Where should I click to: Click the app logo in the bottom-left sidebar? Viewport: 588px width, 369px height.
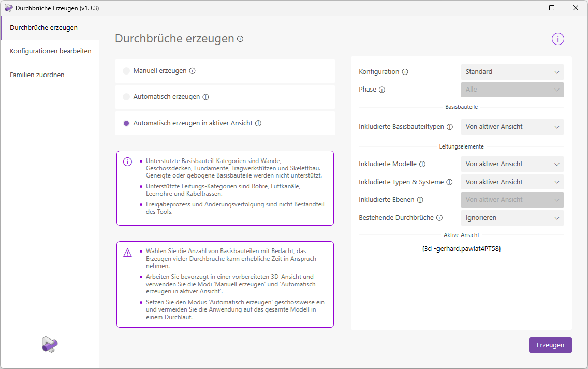pos(49,345)
